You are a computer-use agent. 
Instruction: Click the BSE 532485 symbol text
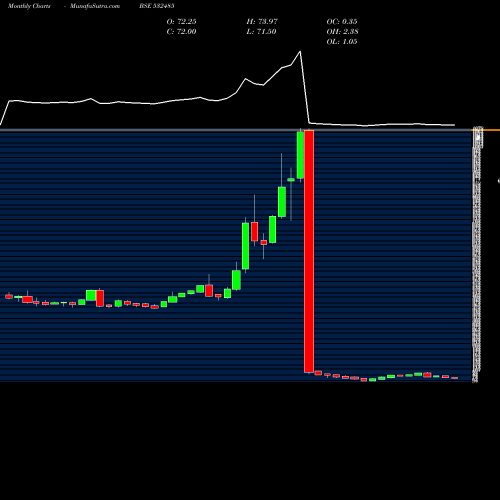click(157, 6)
